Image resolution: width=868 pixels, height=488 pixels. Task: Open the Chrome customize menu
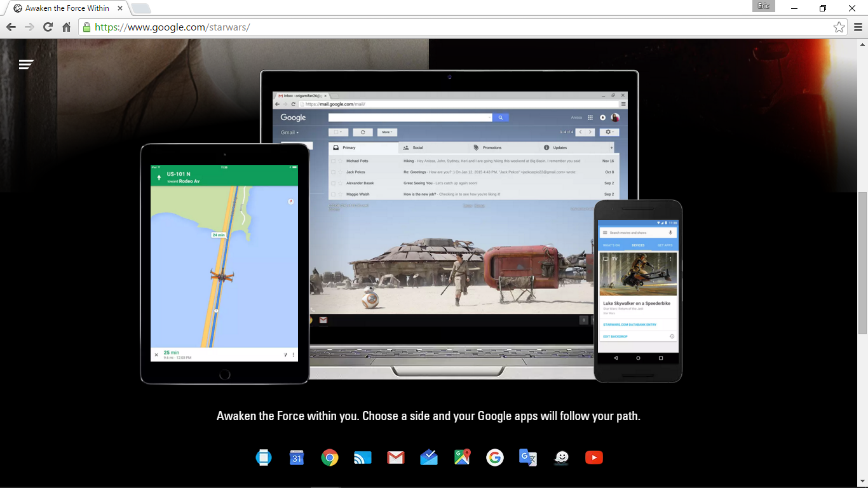pyautogui.click(x=858, y=27)
